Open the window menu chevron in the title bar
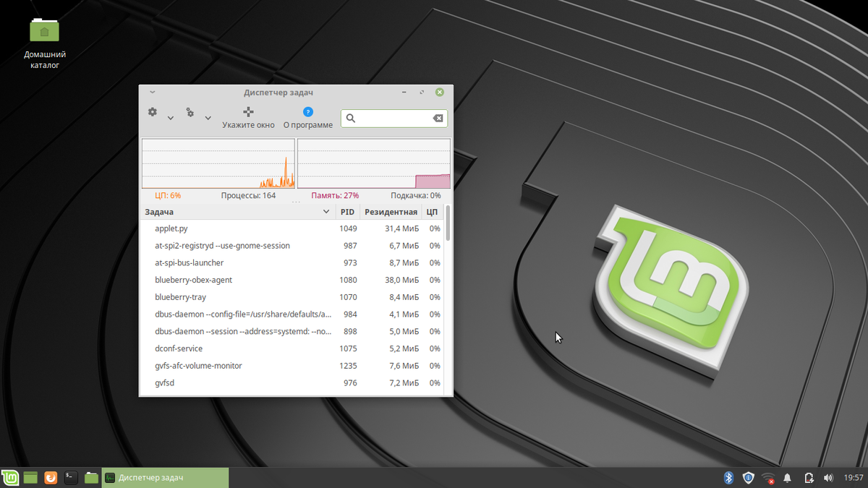 pyautogui.click(x=152, y=92)
